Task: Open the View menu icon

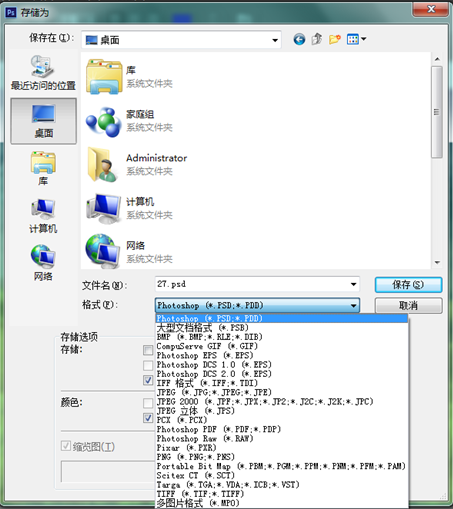Action: pyautogui.click(x=353, y=39)
